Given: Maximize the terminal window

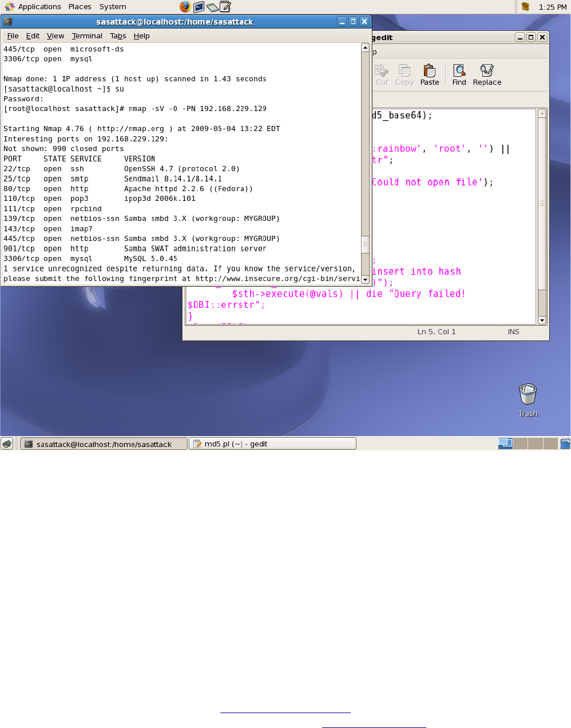Looking at the screenshot, I should 353,22.
